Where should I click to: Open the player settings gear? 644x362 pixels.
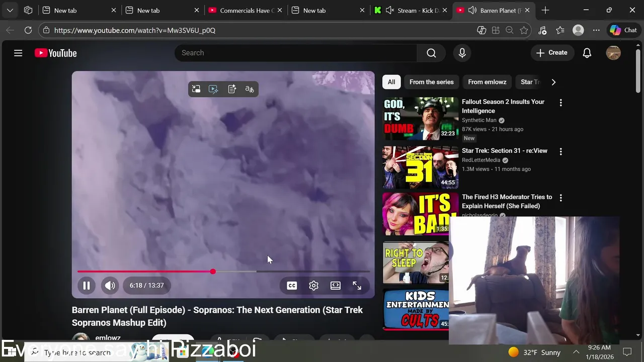pos(313,286)
